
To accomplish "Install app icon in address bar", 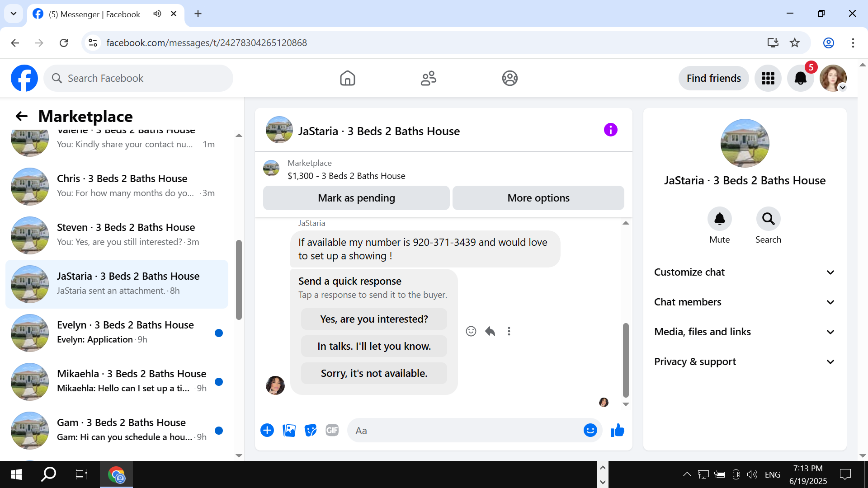I will coord(773,43).
